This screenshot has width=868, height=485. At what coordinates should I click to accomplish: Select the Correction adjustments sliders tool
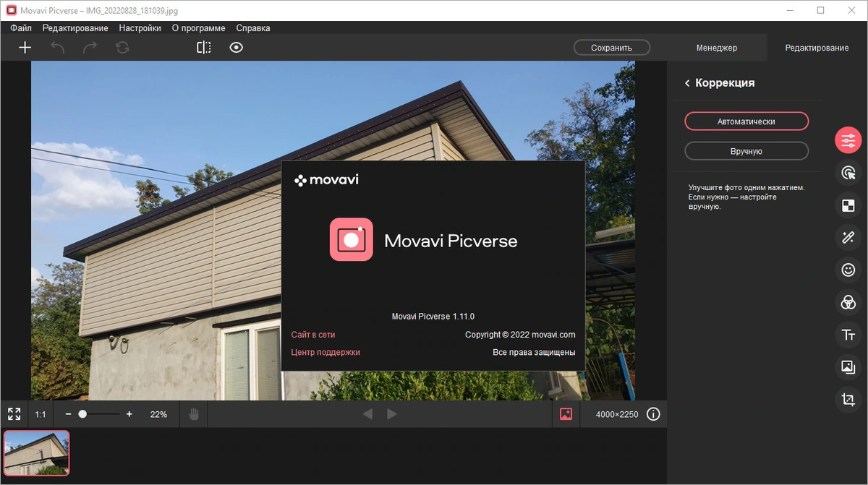[848, 140]
